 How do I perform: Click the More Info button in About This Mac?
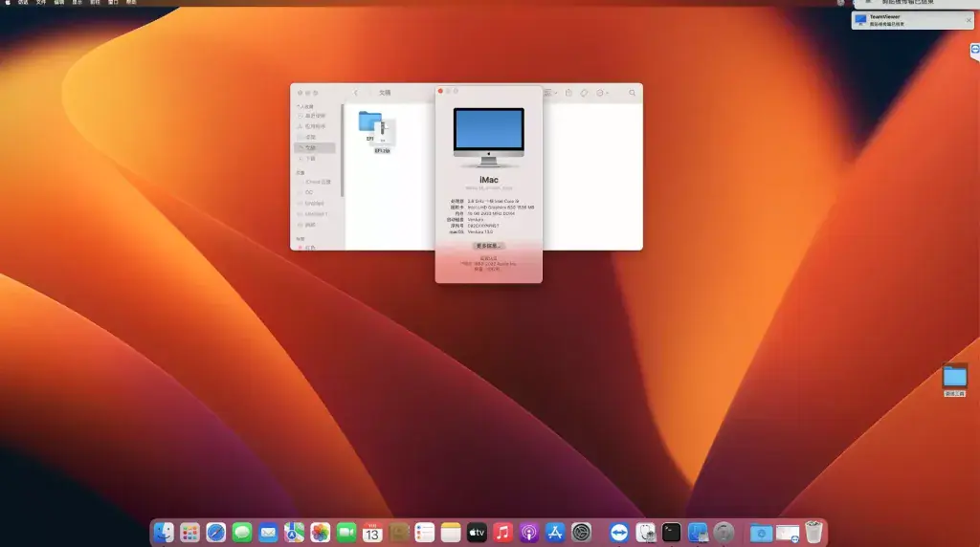tap(488, 246)
